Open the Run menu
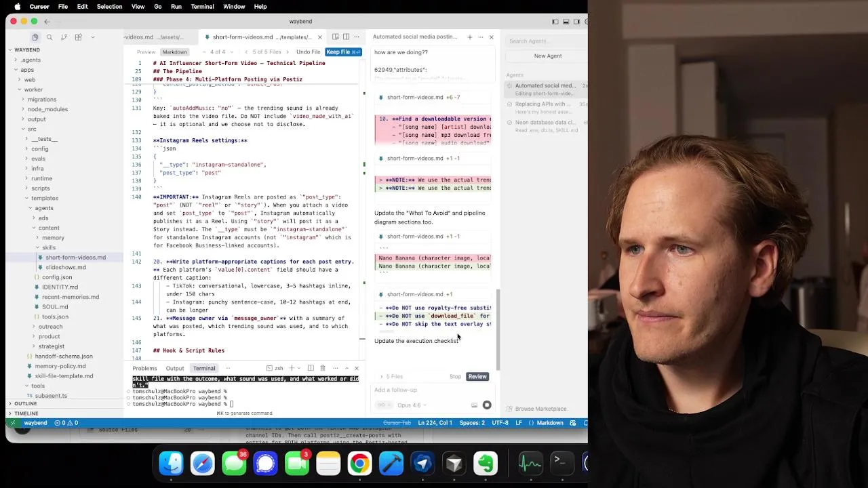Viewport: 868px width, 488px height. [x=176, y=6]
